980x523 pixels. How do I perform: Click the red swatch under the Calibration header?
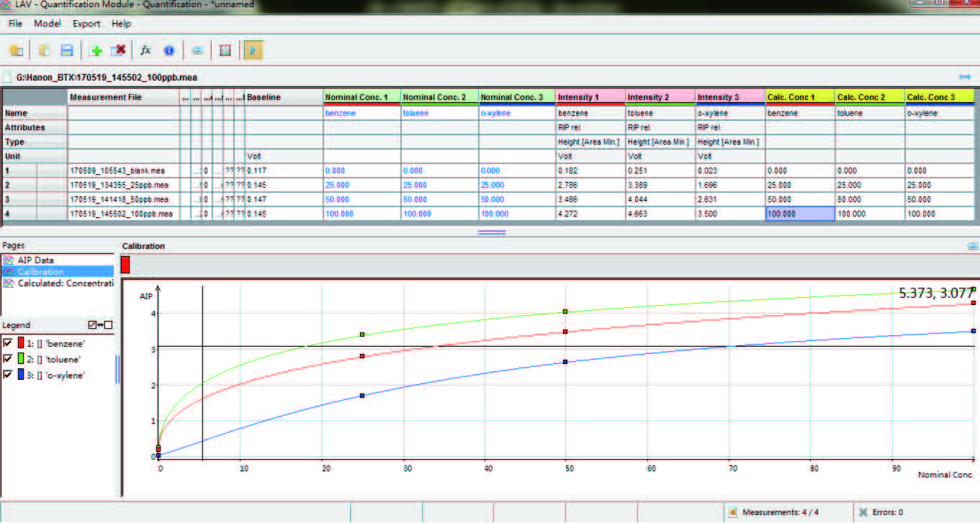click(125, 265)
